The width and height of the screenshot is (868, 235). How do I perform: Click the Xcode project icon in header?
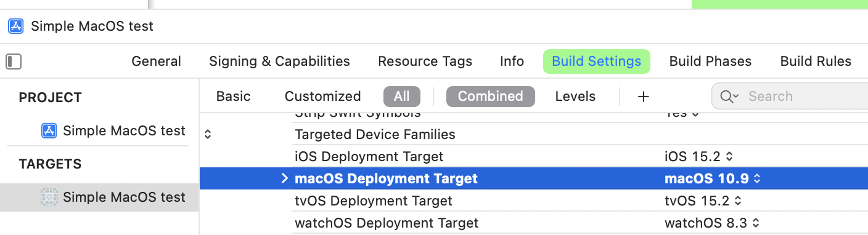pos(15,26)
